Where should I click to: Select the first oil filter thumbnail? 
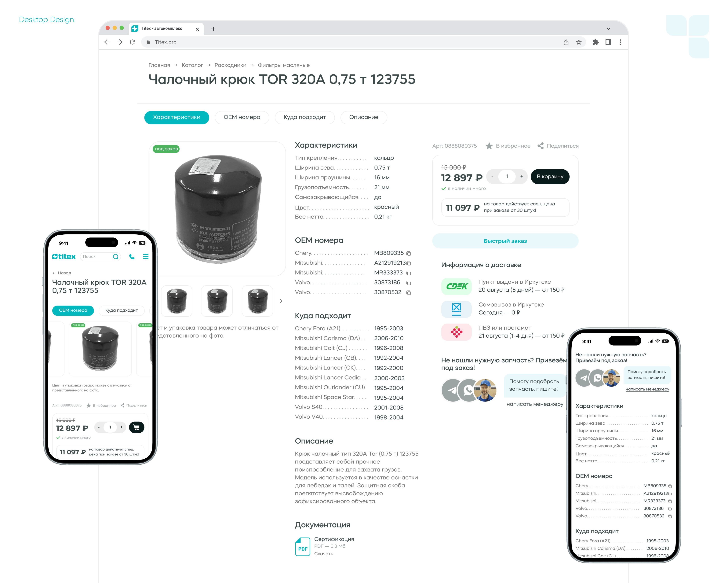[177, 301]
